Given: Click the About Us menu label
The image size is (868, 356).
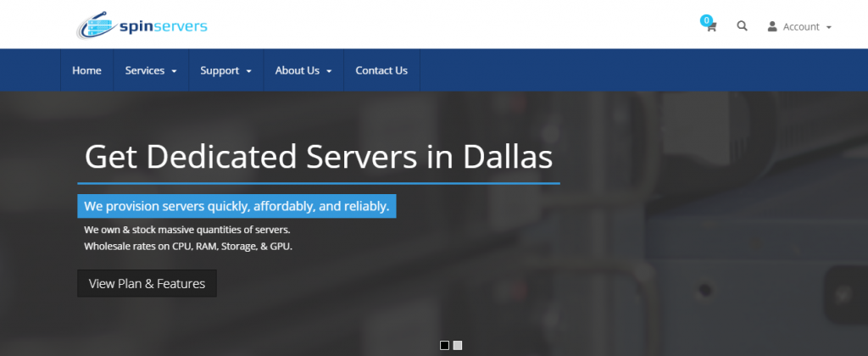Looking at the screenshot, I should [297, 70].
